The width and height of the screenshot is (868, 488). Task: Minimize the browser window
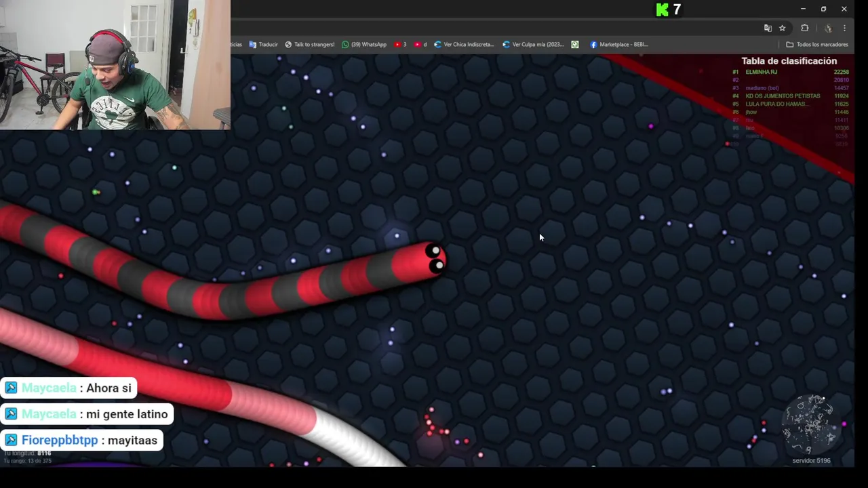(803, 9)
